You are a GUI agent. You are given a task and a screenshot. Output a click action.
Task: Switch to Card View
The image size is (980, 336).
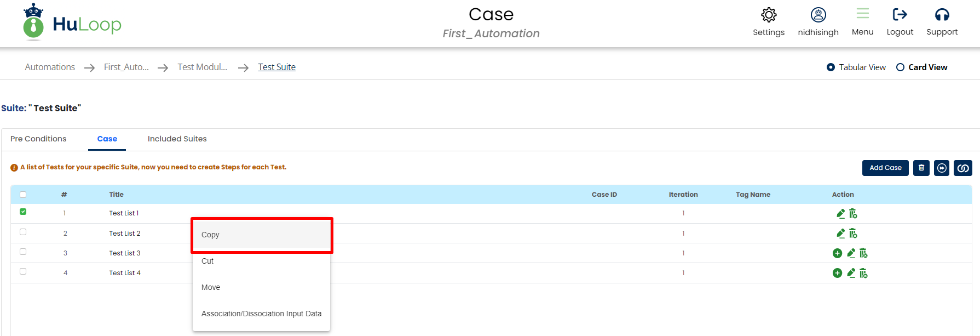pyautogui.click(x=900, y=67)
